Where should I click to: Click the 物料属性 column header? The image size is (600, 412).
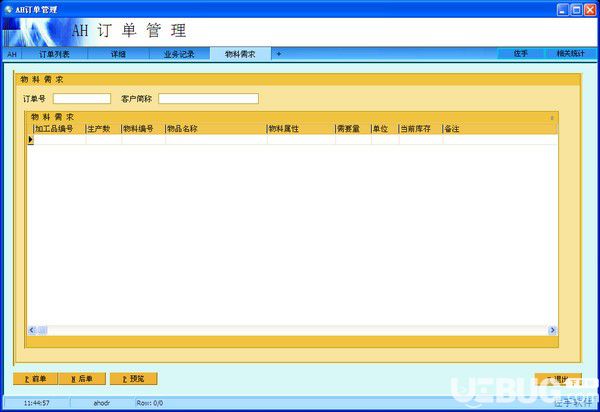[x=301, y=129]
